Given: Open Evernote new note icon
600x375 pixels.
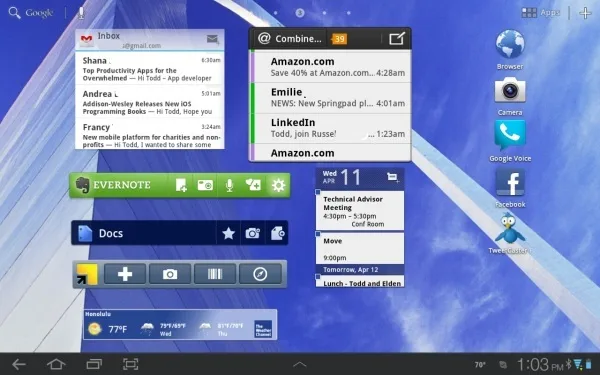Looking at the screenshot, I should click(x=181, y=185).
